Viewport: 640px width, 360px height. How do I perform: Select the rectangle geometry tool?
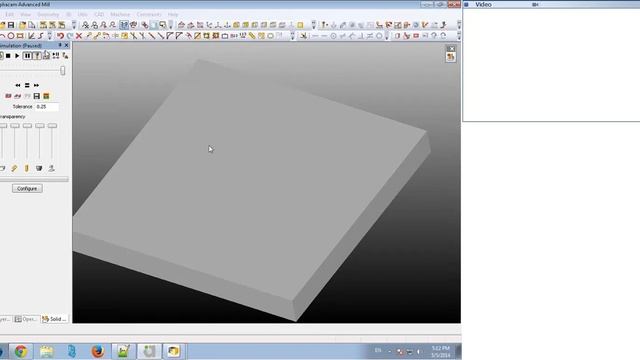point(20,36)
